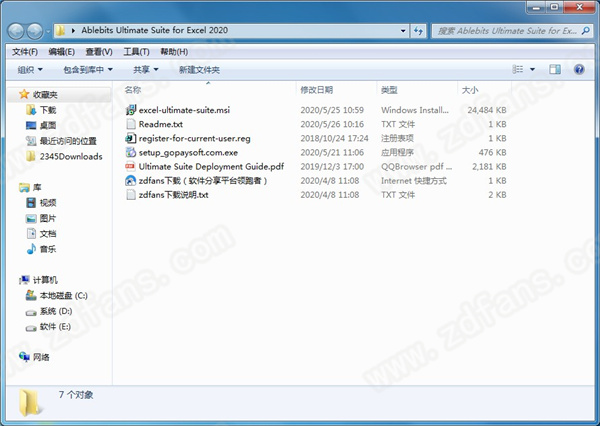Click the large folder icon in details pane
Image resolution: width=600 pixels, height=426 pixels.
point(29,403)
